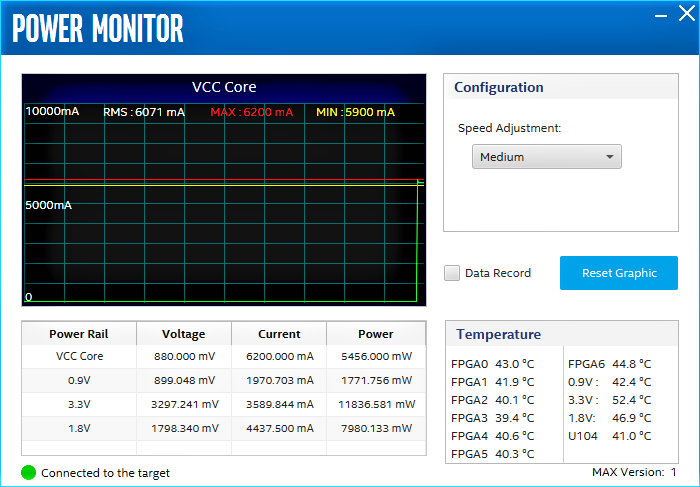
Task: Select the VCC Core power rail row
Action: [x=79, y=356]
